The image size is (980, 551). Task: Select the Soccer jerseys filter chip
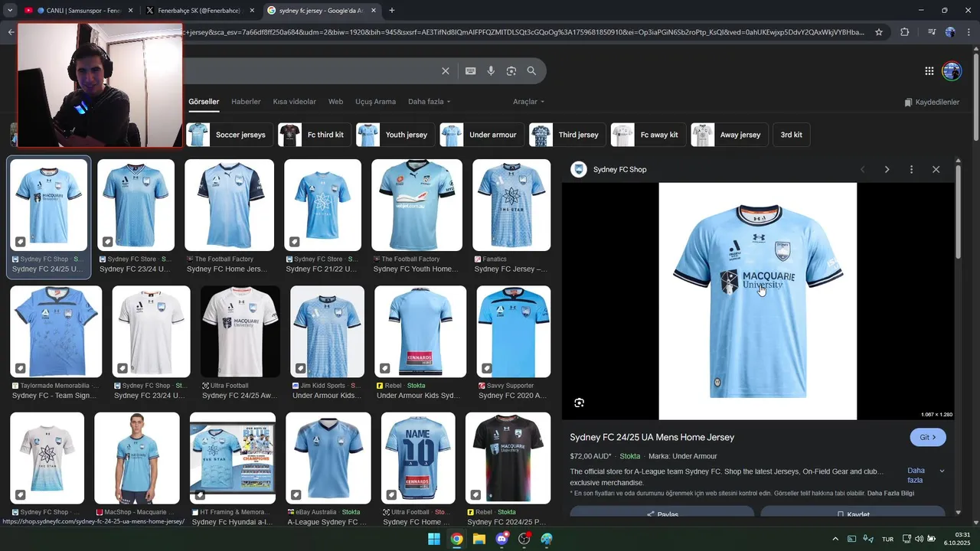coord(230,135)
